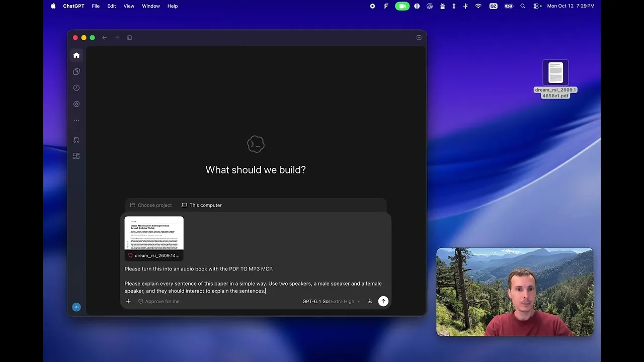644x362 pixels.
Task: Send the message with the arrow button
Action: coord(383,301)
